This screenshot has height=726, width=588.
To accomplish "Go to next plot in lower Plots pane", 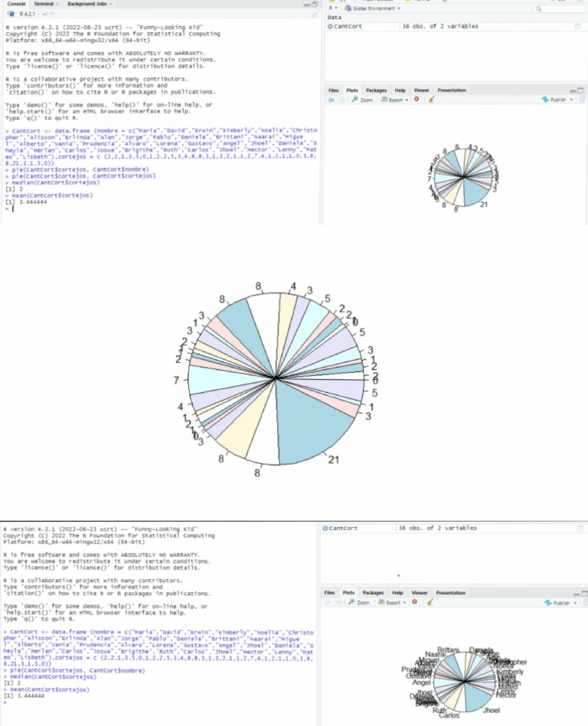I will coord(338,602).
